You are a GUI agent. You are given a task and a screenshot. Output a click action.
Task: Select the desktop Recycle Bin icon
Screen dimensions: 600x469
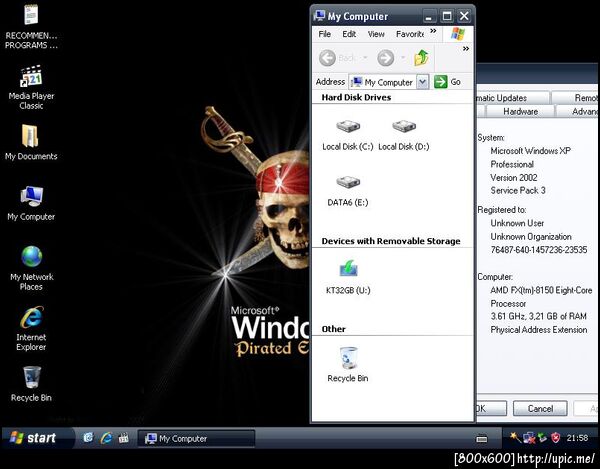[31, 384]
